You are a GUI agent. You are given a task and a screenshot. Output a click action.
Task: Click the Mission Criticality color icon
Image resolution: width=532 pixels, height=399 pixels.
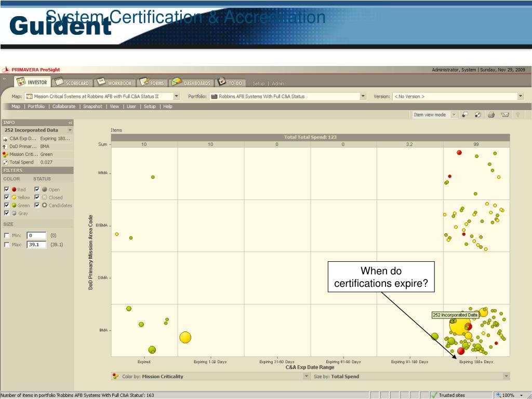(5, 154)
